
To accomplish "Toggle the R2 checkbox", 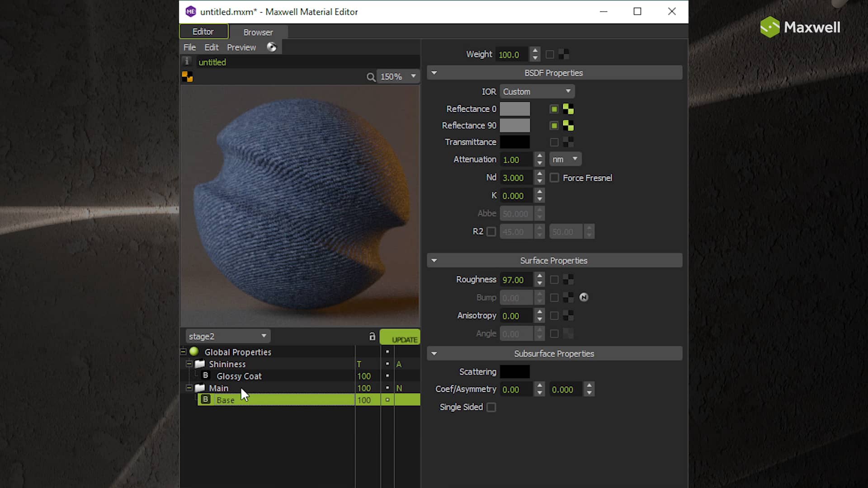I will 491,231.
